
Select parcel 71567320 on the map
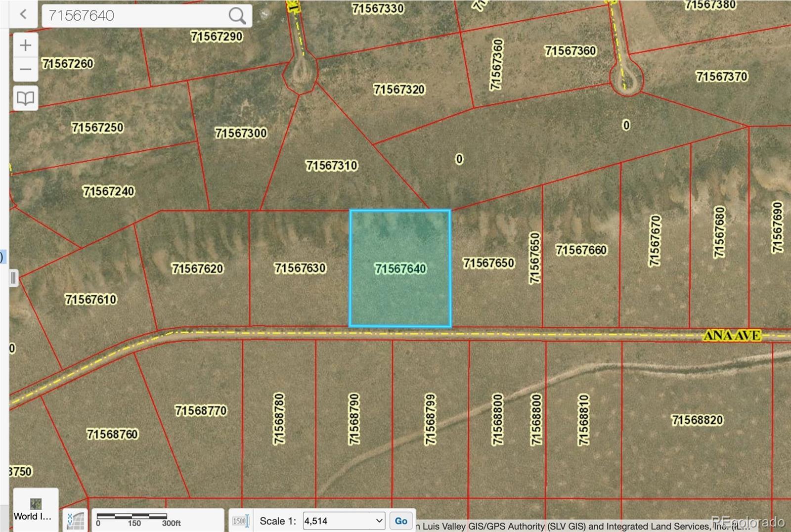(399, 89)
